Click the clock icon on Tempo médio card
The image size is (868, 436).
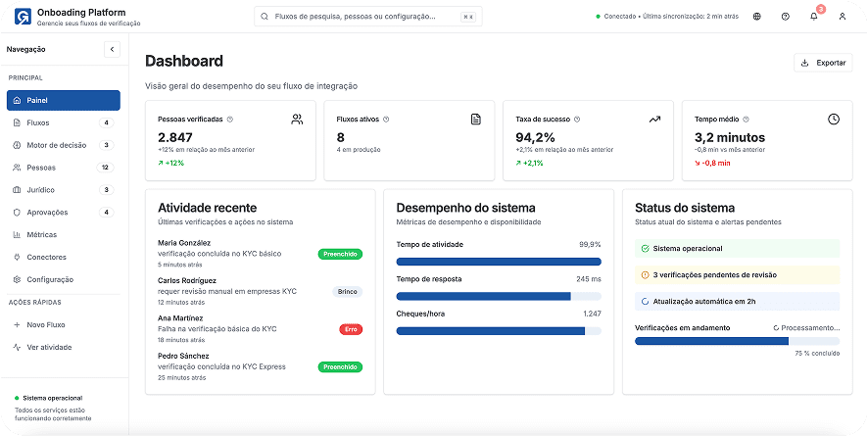tap(834, 120)
